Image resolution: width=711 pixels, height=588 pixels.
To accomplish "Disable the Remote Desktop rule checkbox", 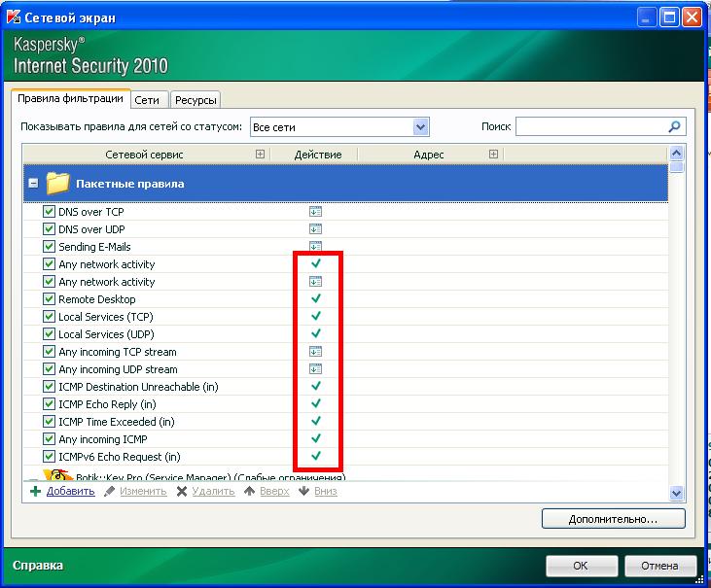I will (49, 299).
